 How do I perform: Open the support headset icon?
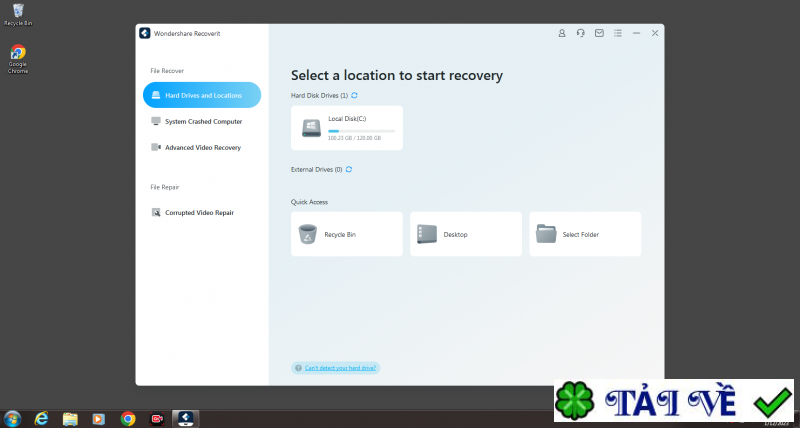pos(581,33)
